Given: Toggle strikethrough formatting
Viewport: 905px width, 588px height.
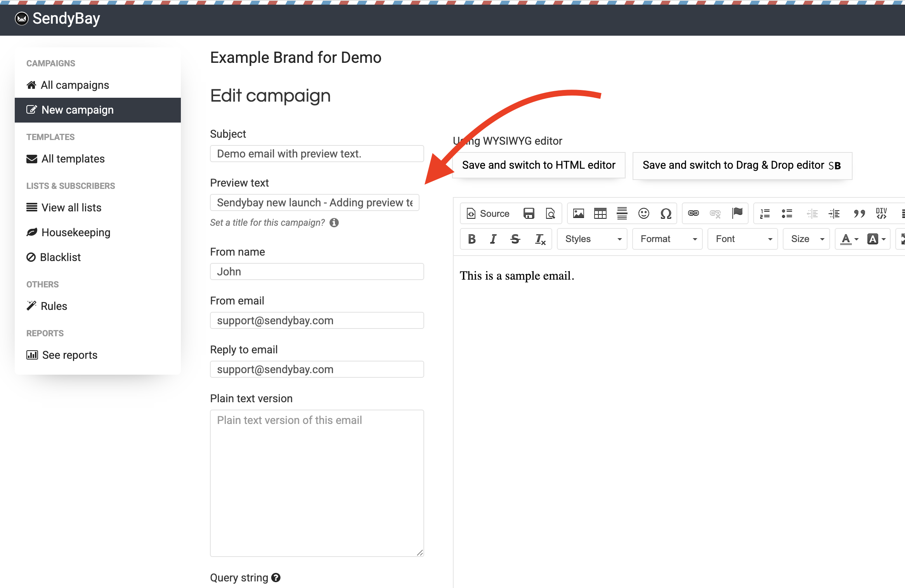Looking at the screenshot, I should click(x=515, y=239).
